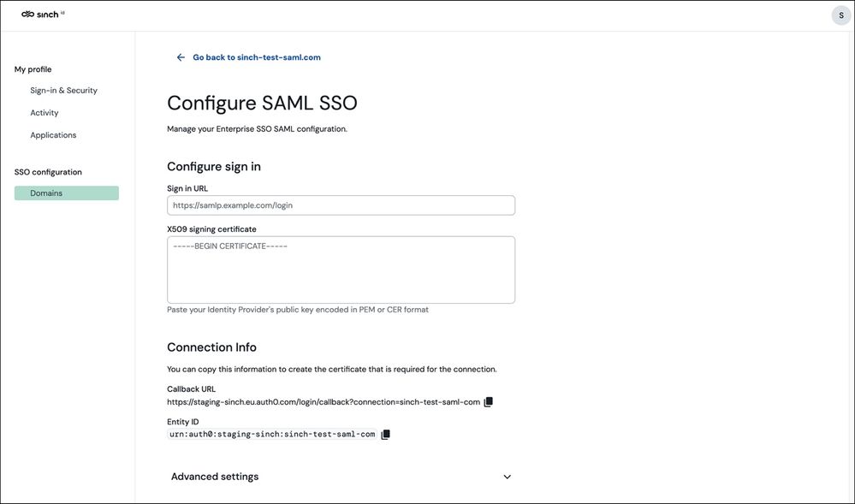855x504 pixels.
Task: Copy the Callback URL using its copy icon
Action: (489, 402)
